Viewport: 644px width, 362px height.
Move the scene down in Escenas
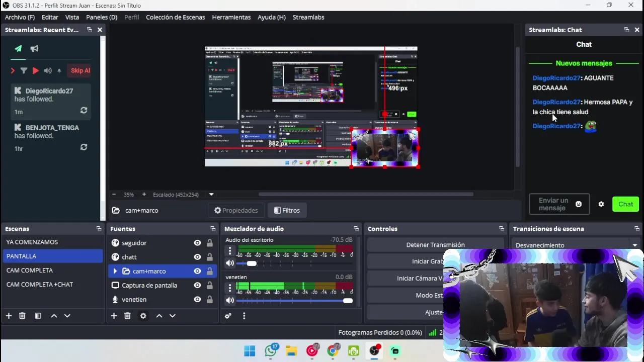[x=67, y=316]
